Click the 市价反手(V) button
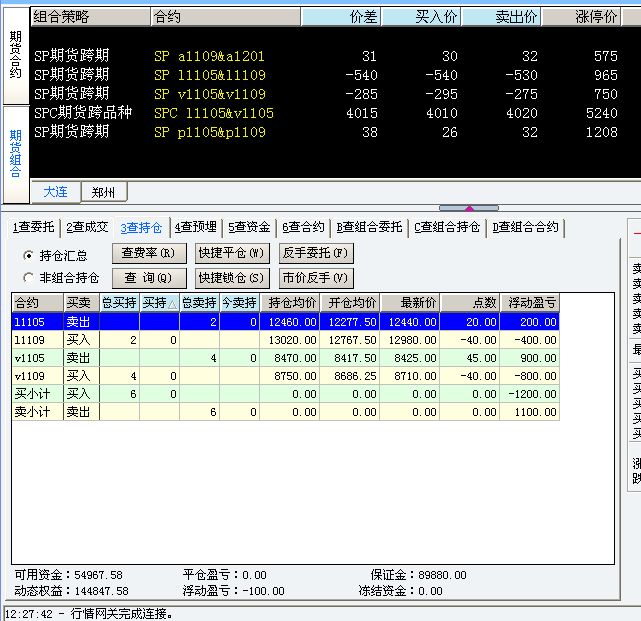The width and height of the screenshot is (641, 621). click(316, 278)
